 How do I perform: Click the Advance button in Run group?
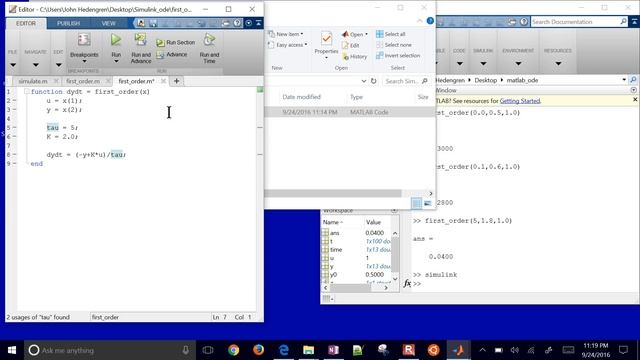[x=172, y=54]
